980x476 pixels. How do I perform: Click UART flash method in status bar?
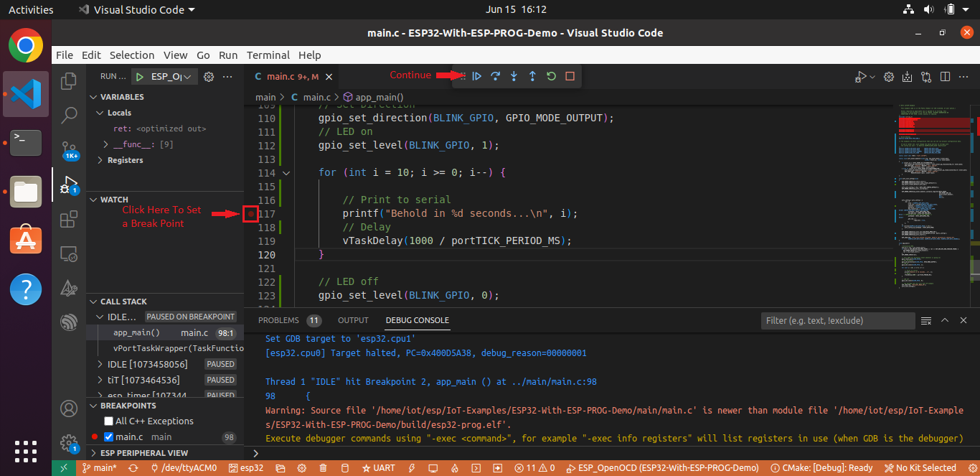coord(379,468)
